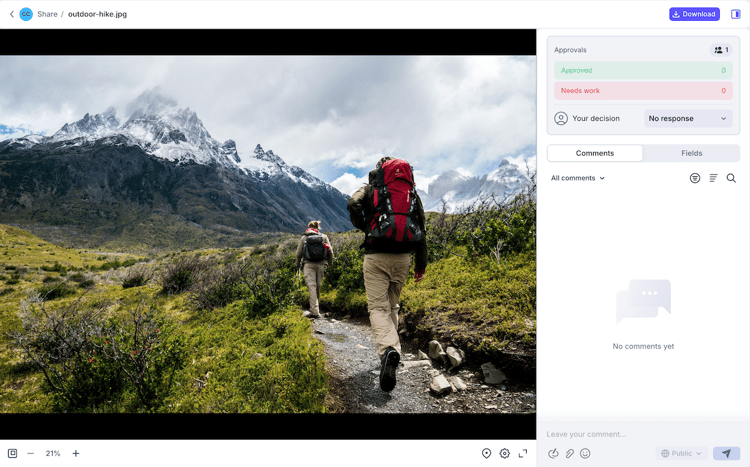Open the annotation draw tool

coord(553,453)
